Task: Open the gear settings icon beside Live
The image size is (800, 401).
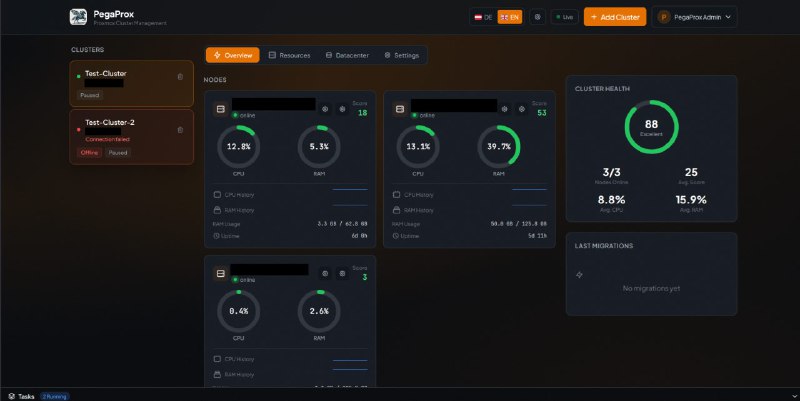Action: tap(537, 17)
